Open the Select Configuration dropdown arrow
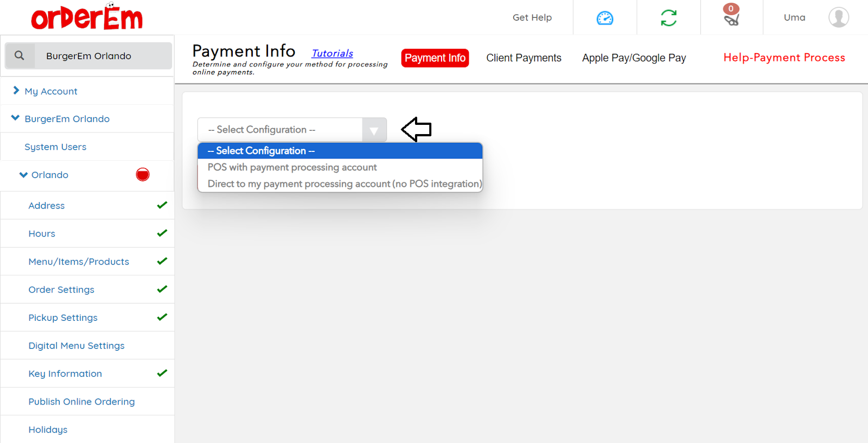The image size is (868, 443). point(374,130)
